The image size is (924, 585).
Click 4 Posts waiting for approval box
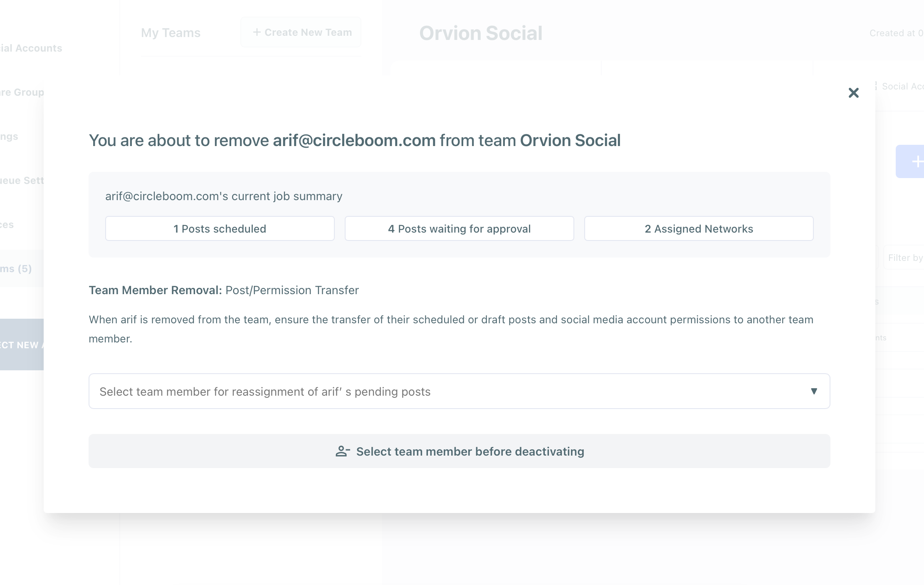point(459,228)
